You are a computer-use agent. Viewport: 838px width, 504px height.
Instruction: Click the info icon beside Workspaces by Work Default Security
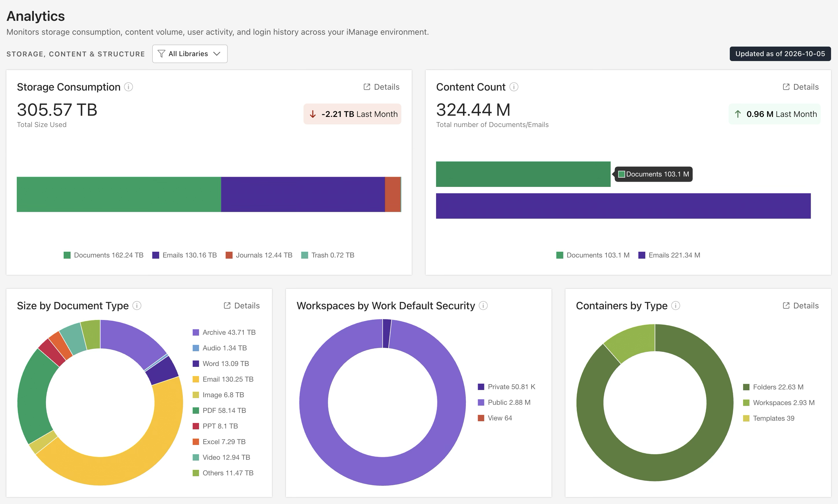click(x=483, y=306)
